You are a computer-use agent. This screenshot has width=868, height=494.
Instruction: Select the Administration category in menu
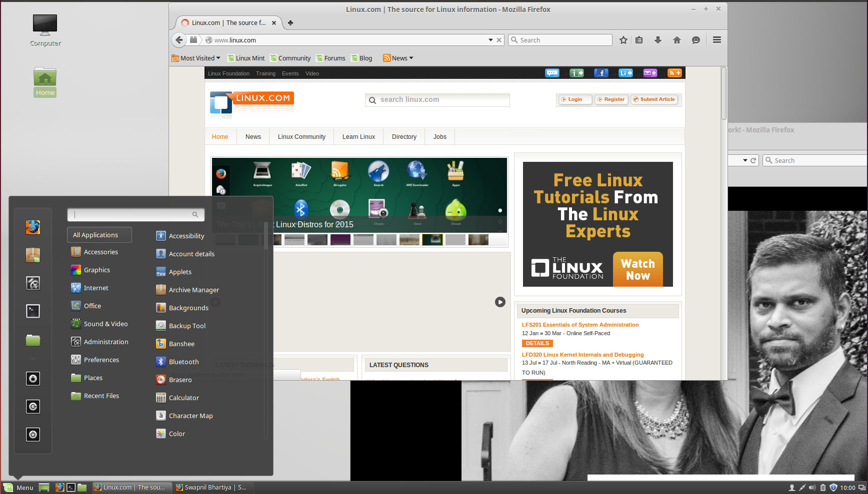105,342
